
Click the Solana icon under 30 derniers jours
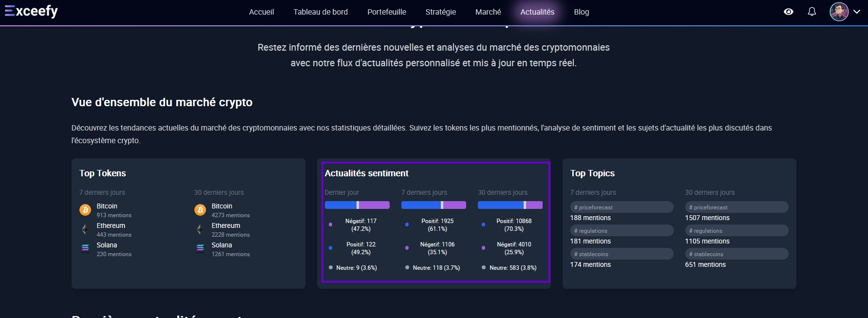point(200,249)
